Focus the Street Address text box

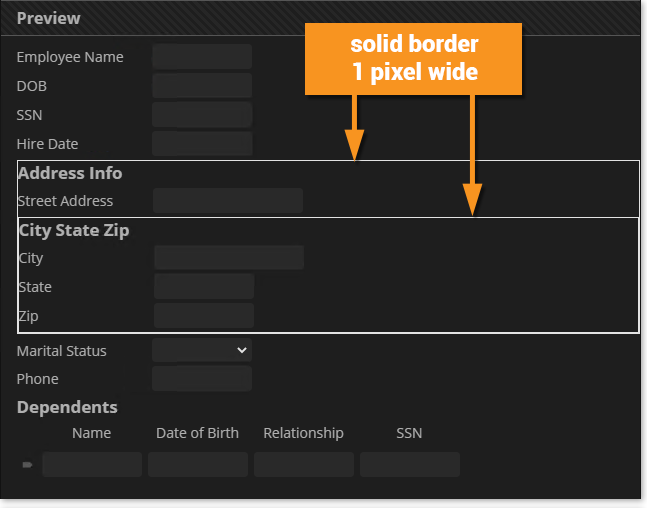click(228, 201)
